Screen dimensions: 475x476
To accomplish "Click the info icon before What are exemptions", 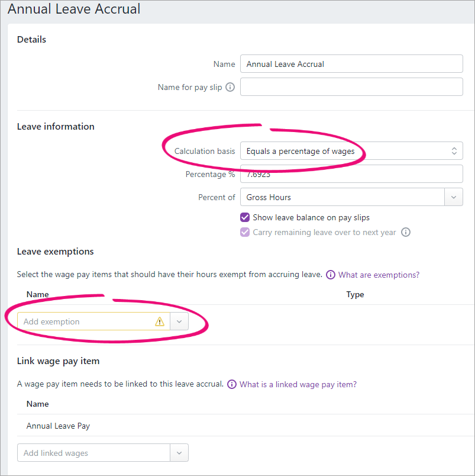I will (330, 275).
